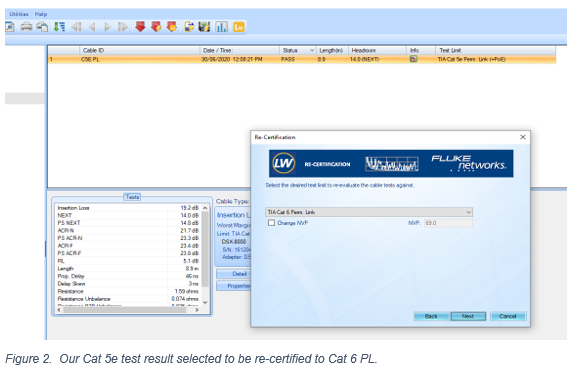
Task: Click the orange LinkWare Live icon
Action: click(x=238, y=27)
